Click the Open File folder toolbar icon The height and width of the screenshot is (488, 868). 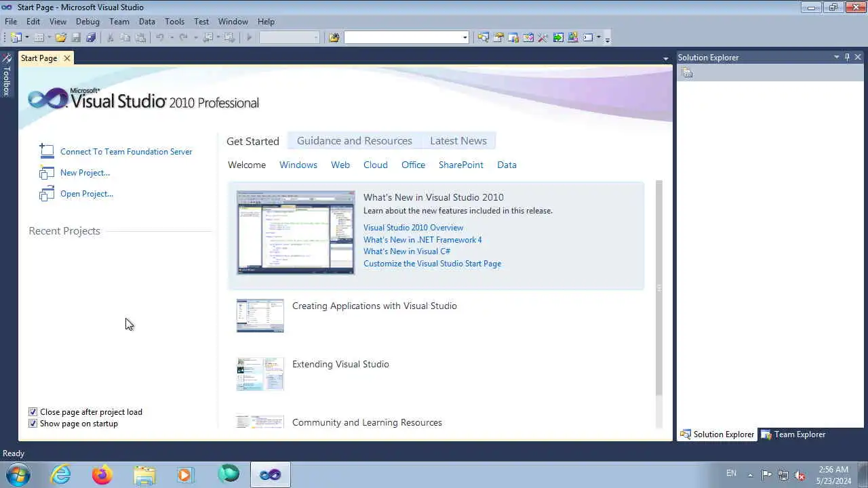pyautogui.click(x=61, y=38)
